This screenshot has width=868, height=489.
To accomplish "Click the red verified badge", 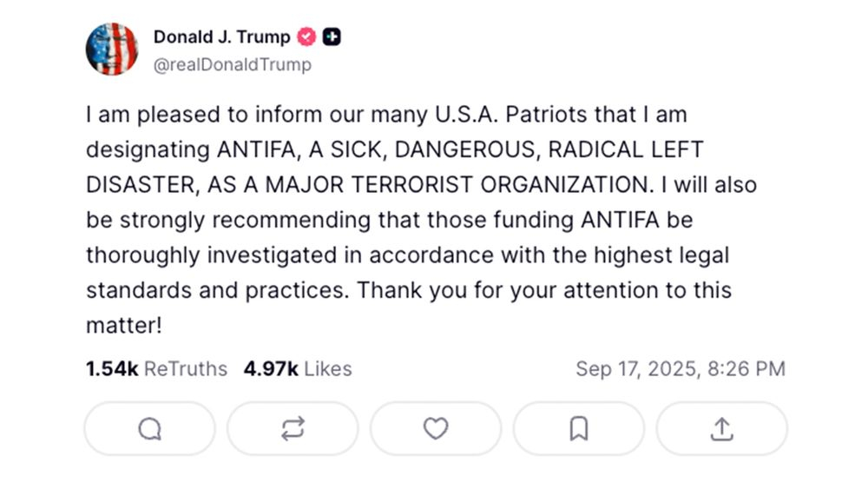I will (306, 36).
